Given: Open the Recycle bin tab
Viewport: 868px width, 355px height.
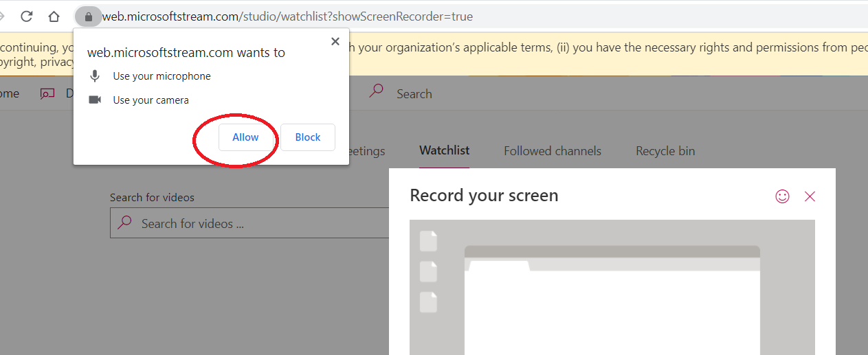Looking at the screenshot, I should [x=665, y=151].
